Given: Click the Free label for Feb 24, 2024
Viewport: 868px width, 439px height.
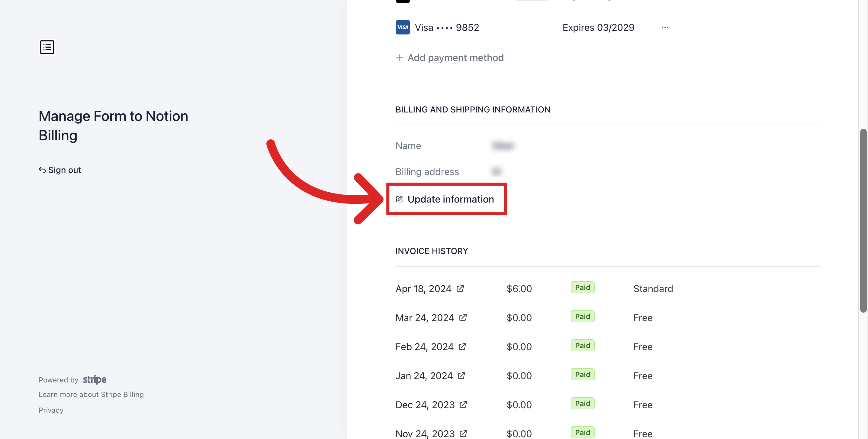Looking at the screenshot, I should 643,346.
